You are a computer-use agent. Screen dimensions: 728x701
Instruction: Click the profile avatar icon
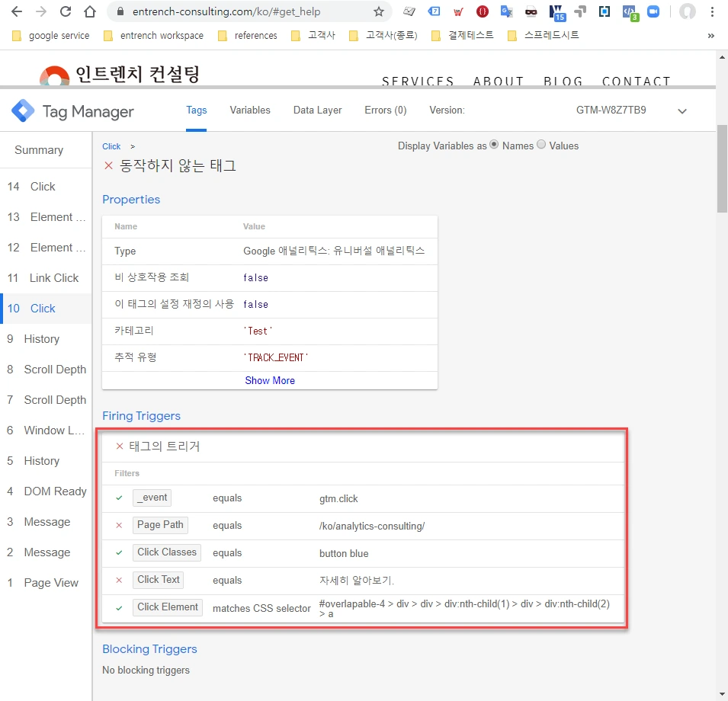coord(687,11)
